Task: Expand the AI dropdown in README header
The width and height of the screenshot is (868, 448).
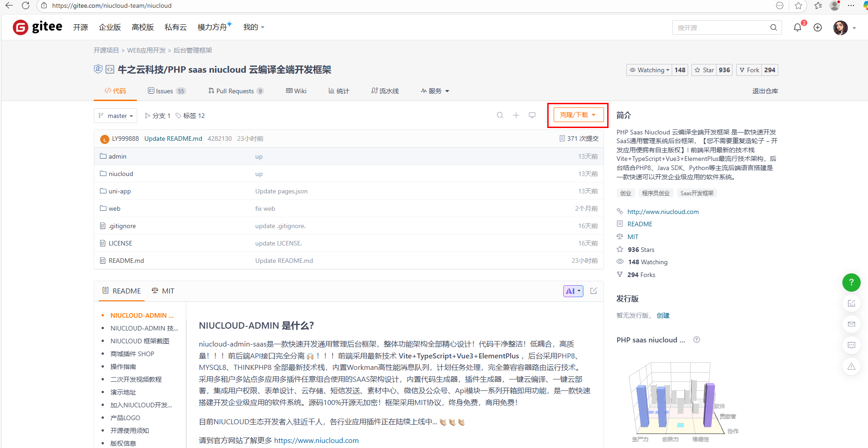Action: [x=573, y=291]
